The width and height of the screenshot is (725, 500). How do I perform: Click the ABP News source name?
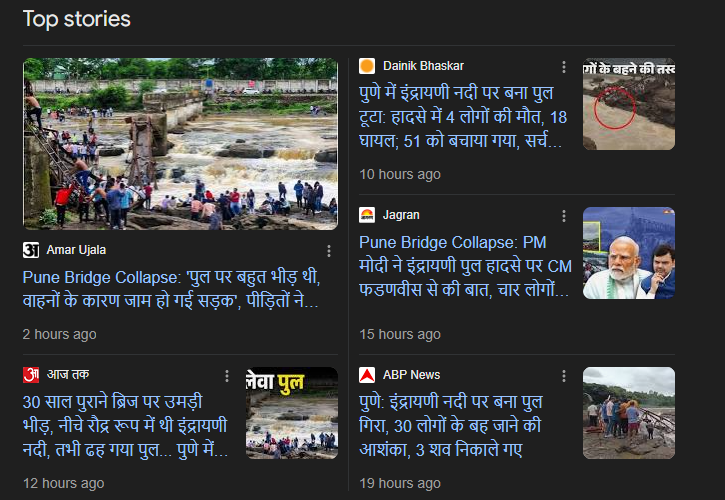pyautogui.click(x=412, y=375)
